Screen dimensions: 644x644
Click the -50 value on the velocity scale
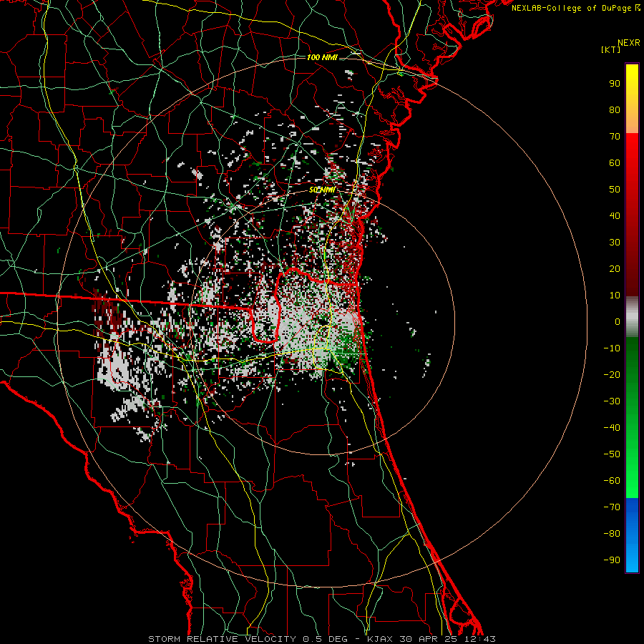612,454
